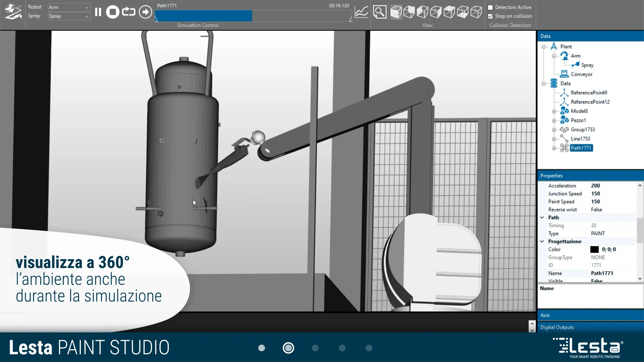
Task: Uncheck Stop on collision
Action: [490, 16]
